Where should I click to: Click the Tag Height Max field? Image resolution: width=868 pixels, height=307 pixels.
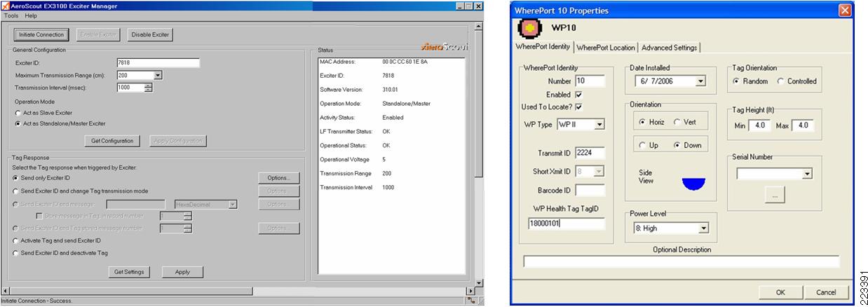coord(802,125)
